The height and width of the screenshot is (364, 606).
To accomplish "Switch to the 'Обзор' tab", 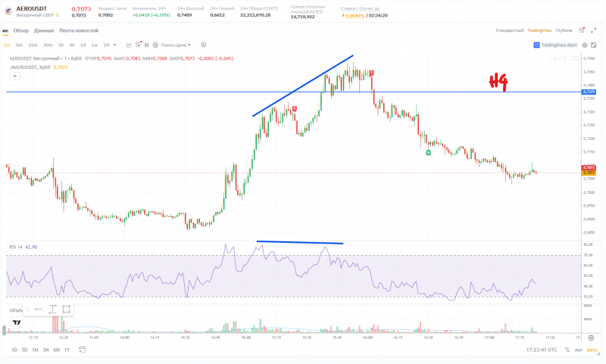I will 21,30.
